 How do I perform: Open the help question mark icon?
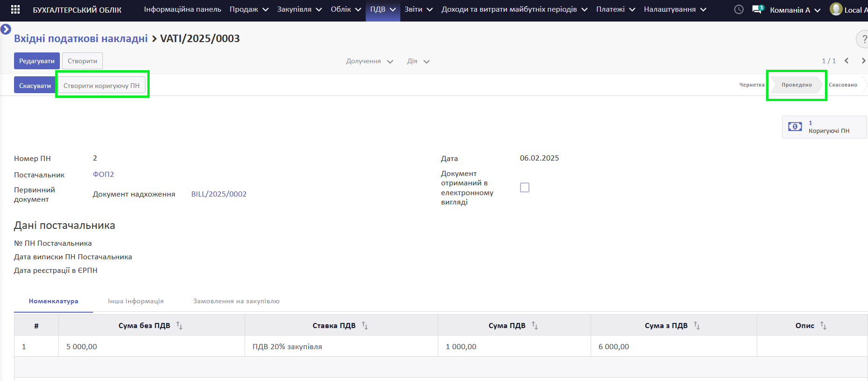point(863,39)
